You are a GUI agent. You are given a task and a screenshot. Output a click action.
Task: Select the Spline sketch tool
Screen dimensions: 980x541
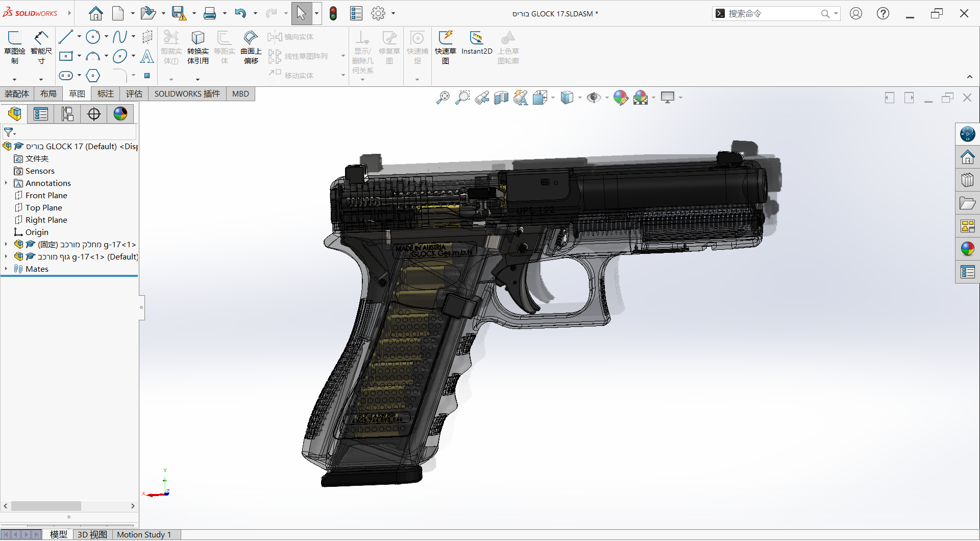[x=120, y=36]
